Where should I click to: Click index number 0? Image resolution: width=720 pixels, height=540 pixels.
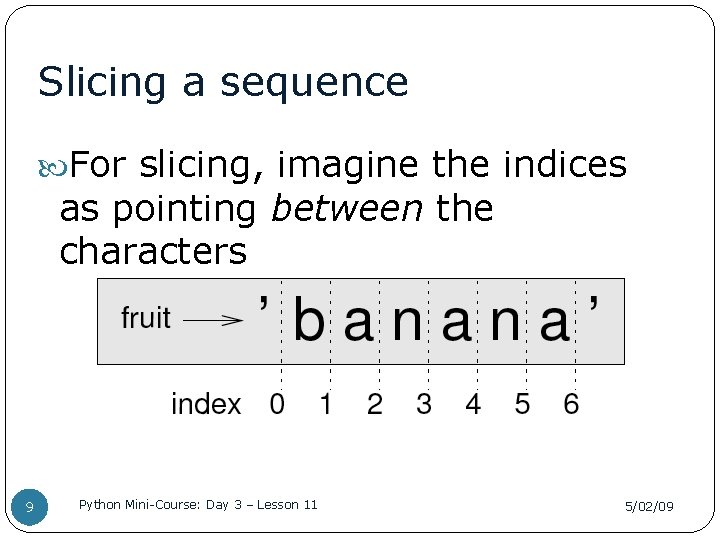coord(277,405)
